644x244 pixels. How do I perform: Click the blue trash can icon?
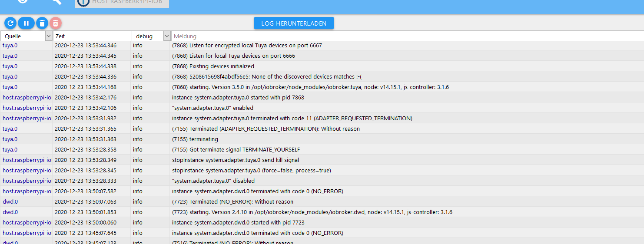[42, 23]
